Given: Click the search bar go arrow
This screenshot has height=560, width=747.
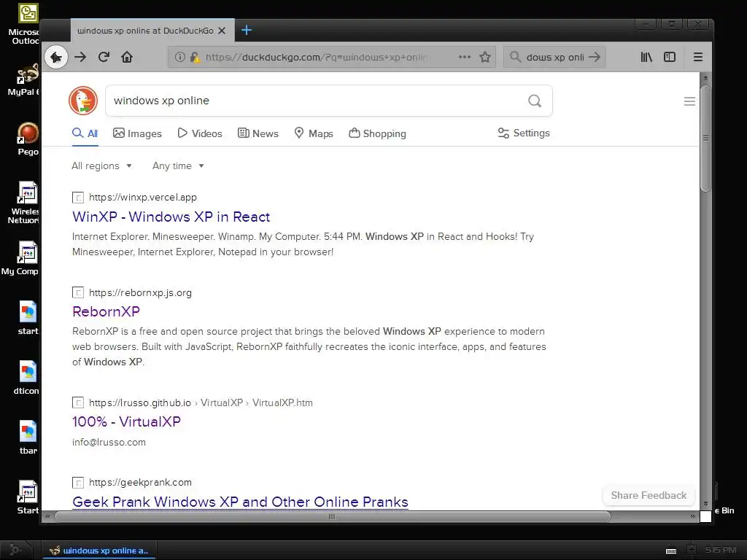Looking at the screenshot, I should point(595,57).
